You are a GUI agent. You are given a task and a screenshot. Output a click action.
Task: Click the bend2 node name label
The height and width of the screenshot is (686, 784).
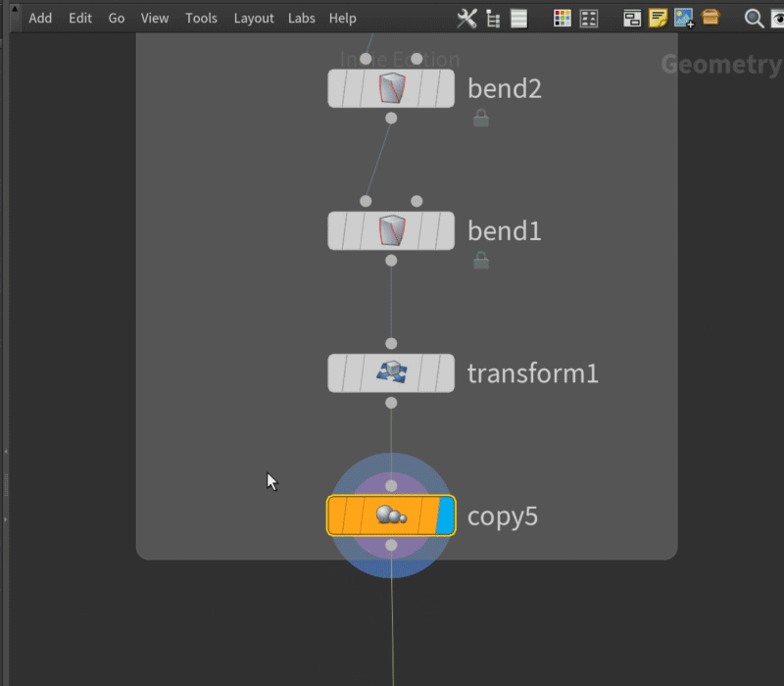(505, 88)
